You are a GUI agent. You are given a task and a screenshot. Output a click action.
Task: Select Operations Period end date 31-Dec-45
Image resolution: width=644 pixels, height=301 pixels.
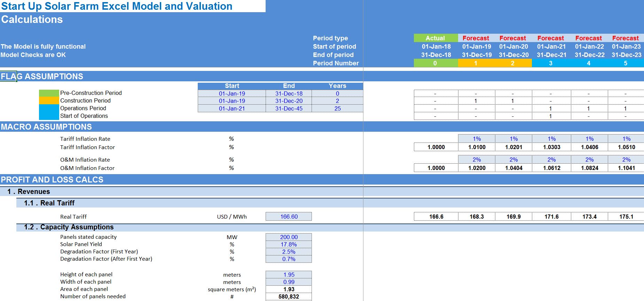click(289, 108)
